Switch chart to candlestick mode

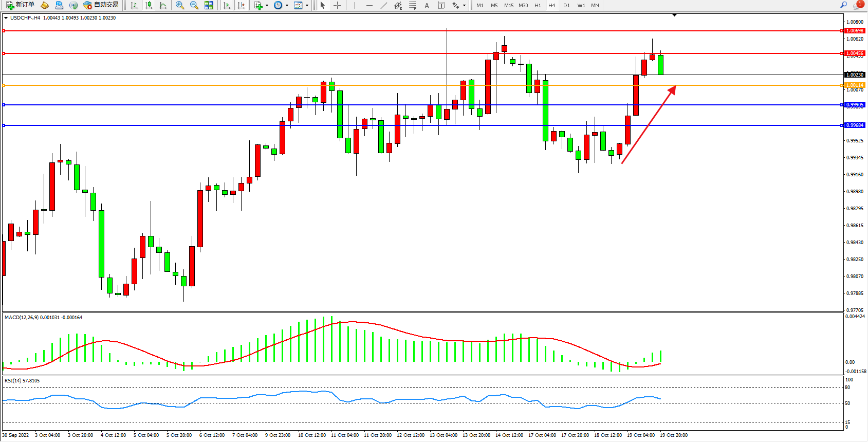tap(149, 5)
